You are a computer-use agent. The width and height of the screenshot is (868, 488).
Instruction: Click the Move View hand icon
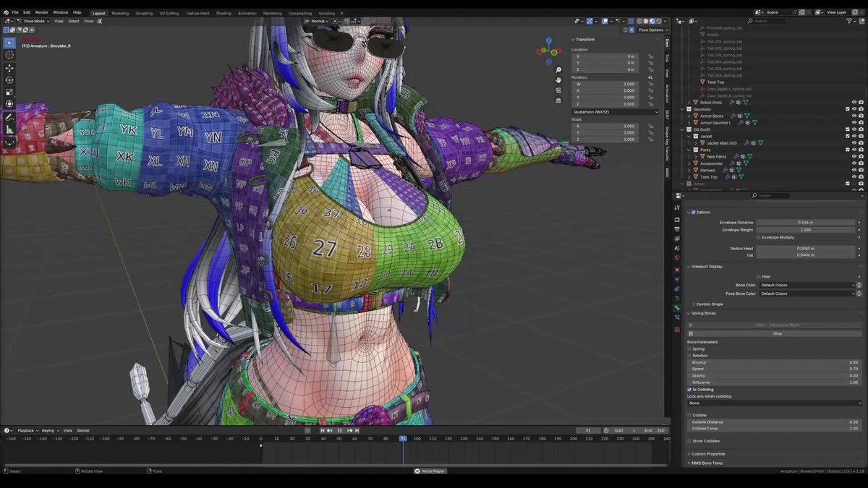tap(558, 80)
